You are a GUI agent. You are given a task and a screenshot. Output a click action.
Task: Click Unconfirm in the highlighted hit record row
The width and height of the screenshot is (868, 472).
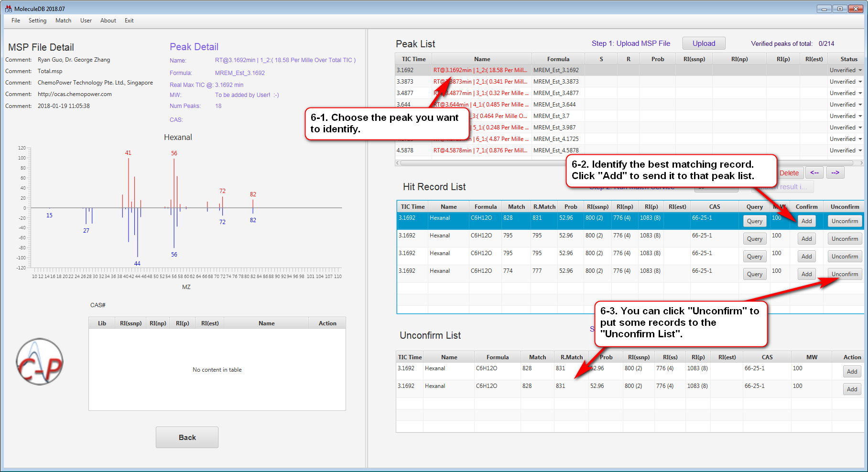(x=844, y=221)
